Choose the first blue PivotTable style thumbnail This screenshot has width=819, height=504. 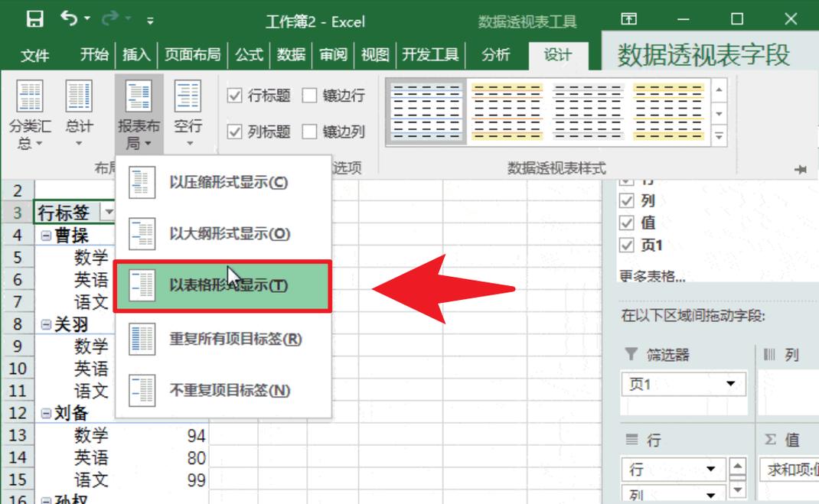[426, 112]
